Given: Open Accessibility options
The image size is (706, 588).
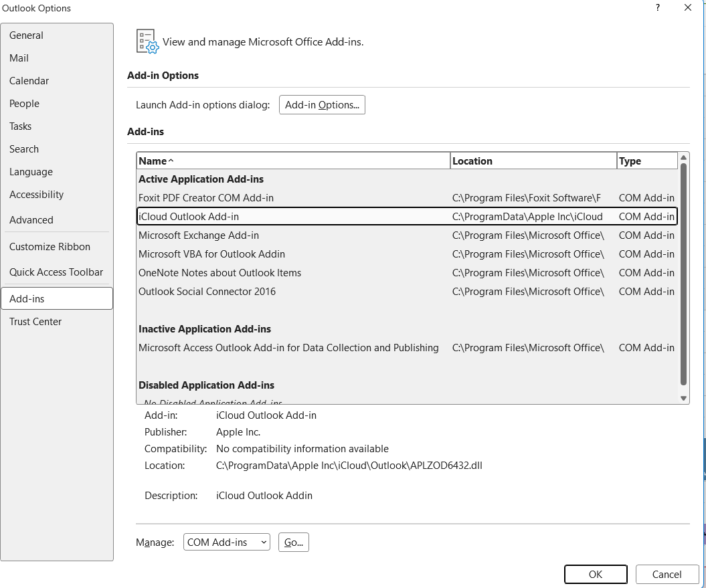Looking at the screenshot, I should 57,195.
